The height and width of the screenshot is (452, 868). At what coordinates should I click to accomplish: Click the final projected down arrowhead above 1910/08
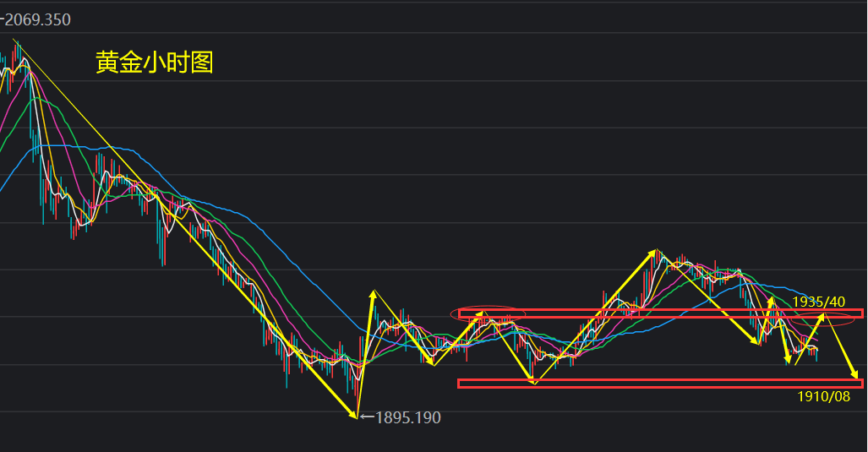[x=855, y=375]
